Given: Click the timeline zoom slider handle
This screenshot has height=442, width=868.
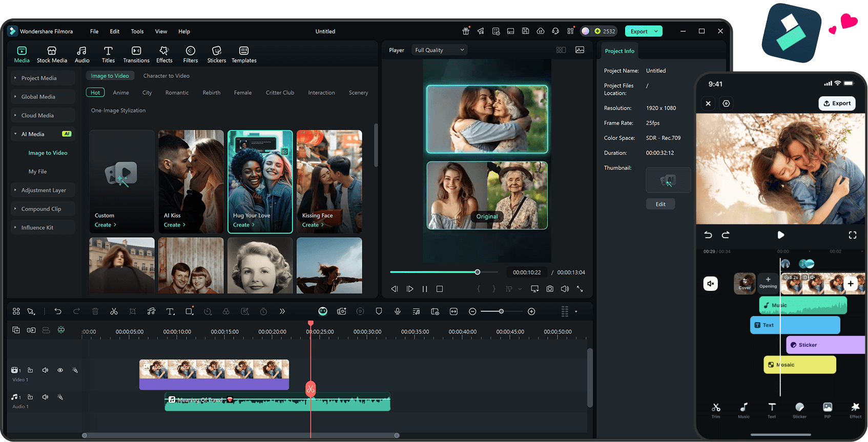Looking at the screenshot, I should [x=501, y=311].
